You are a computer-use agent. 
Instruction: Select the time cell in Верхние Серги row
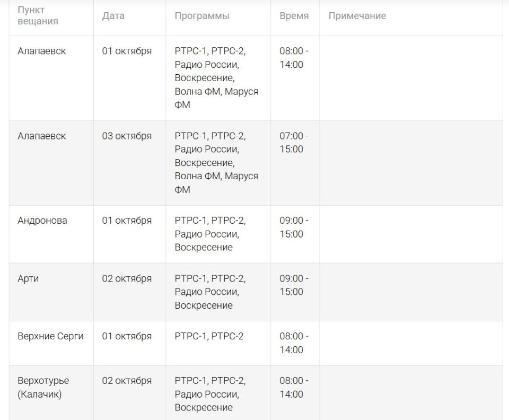294,343
